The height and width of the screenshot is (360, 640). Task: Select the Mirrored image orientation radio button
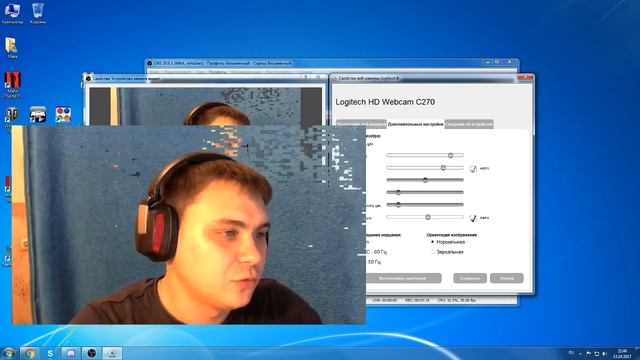433,252
